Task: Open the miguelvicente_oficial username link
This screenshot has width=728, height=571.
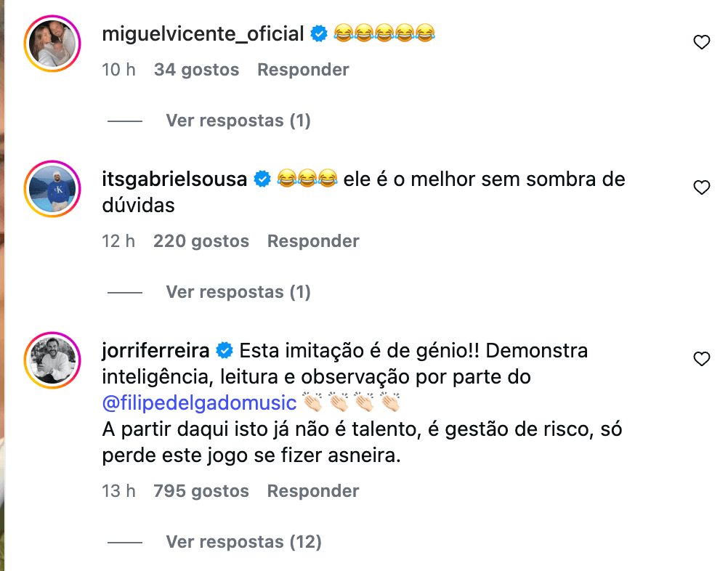Action: 203,33
